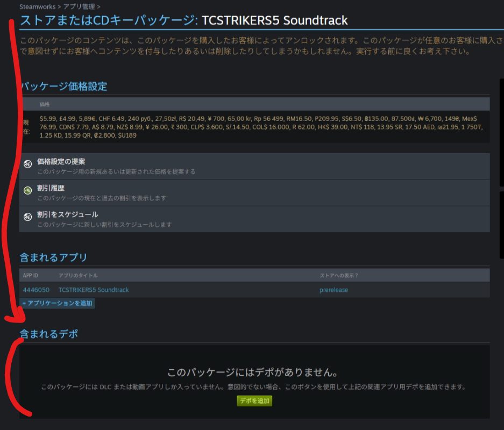Select the 割引をスケジュール text link
The width and height of the screenshot is (504, 430).
(68, 214)
